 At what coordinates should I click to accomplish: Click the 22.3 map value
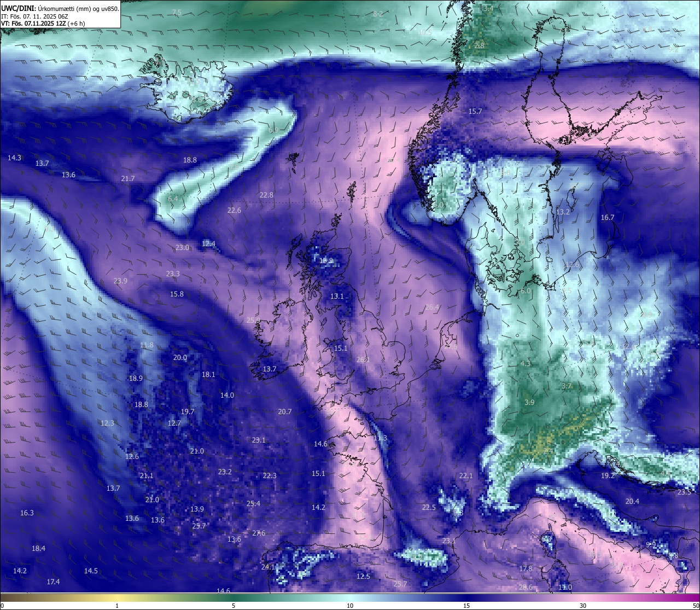coord(270,475)
